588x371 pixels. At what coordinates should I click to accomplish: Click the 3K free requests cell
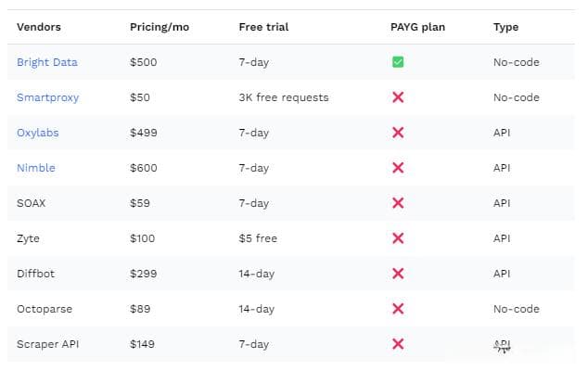tap(284, 97)
